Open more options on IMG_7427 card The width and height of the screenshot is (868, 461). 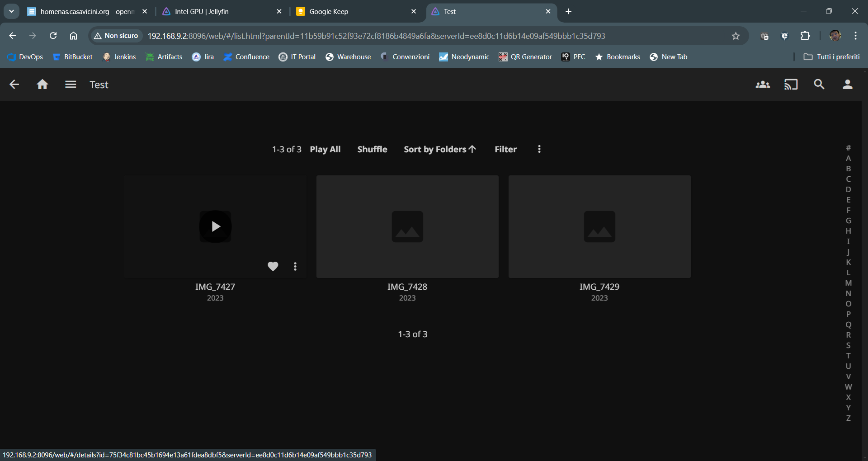[295, 266]
